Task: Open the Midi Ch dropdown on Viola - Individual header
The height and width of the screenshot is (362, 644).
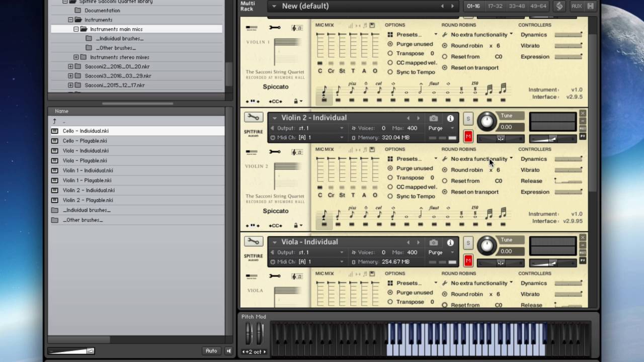Action: [x=307, y=261]
